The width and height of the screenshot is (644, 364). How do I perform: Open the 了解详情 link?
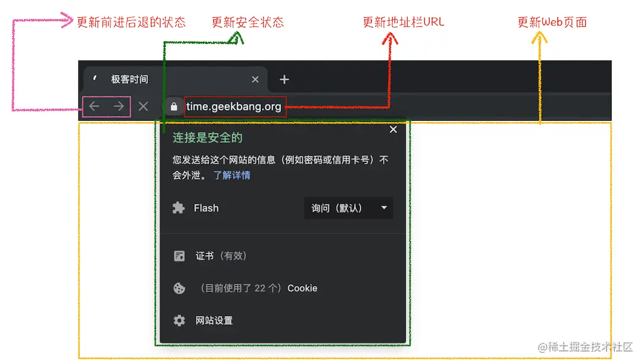(x=232, y=175)
